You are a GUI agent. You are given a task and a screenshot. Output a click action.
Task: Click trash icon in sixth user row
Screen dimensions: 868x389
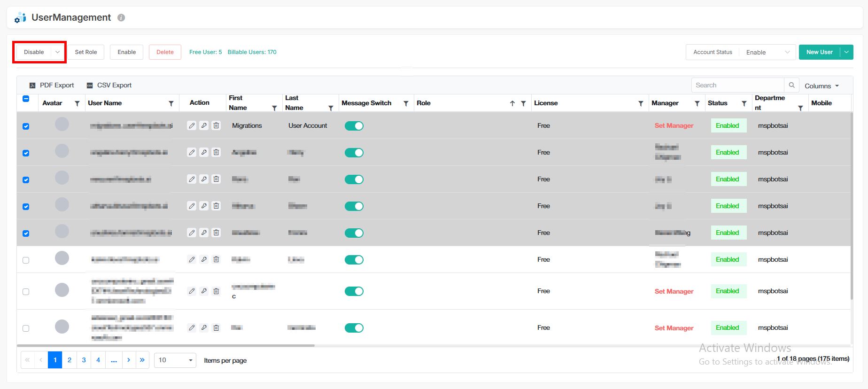[216, 259]
